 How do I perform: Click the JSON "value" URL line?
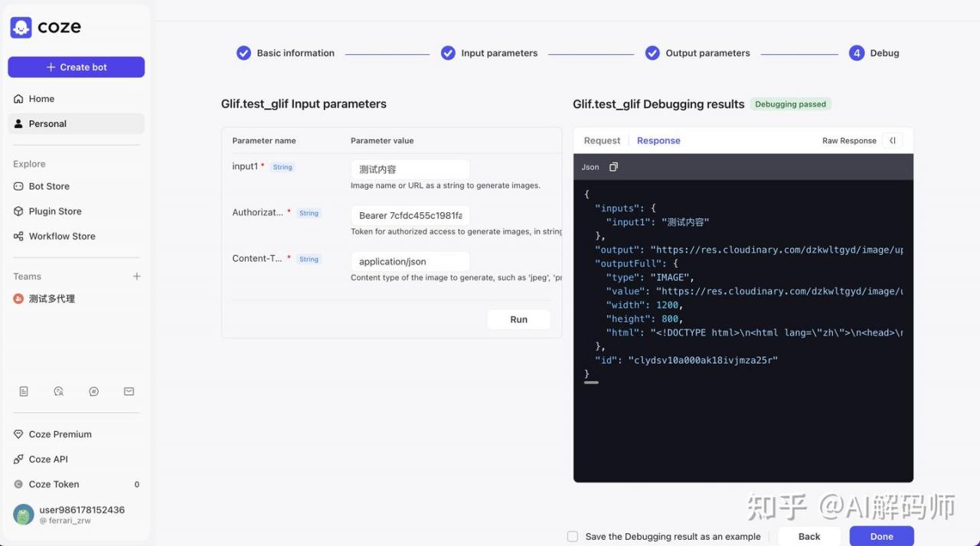tap(754, 291)
